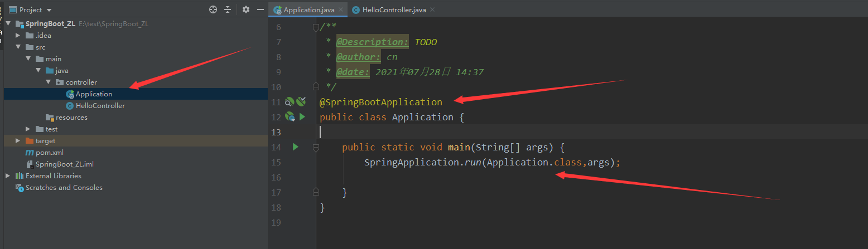This screenshot has height=249, width=868.
Task: Click the External Libraries icon
Action: tap(20, 176)
